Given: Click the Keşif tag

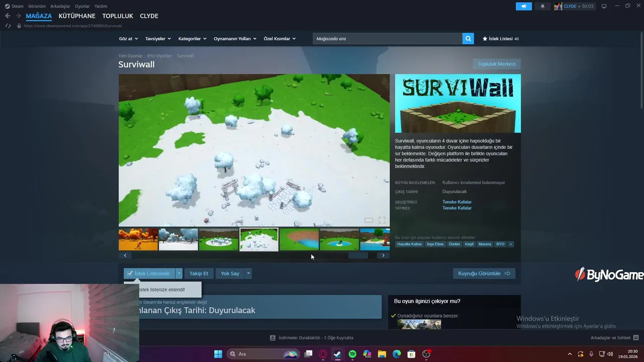Looking at the screenshot, I should click(x=469, y=244).
